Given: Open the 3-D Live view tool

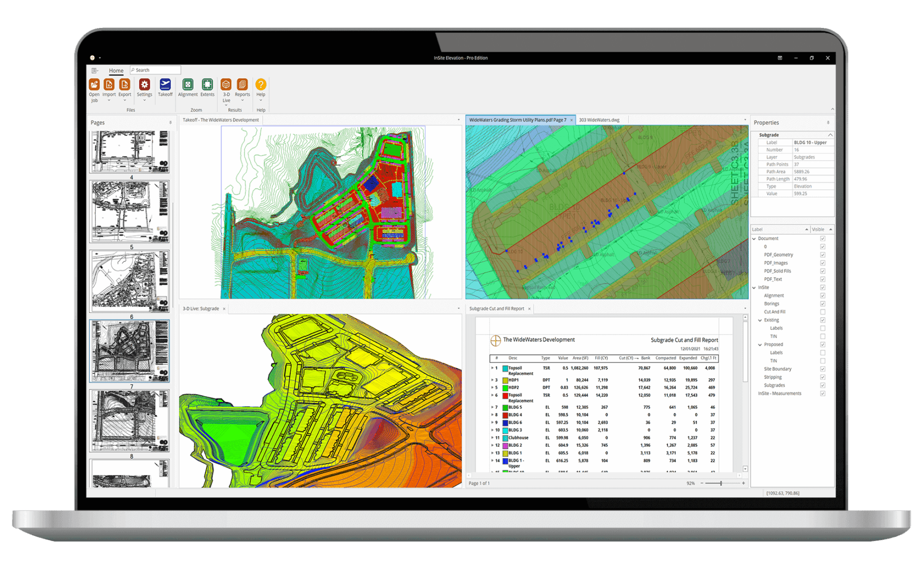Looking at the screenshot, I should tap(226, 85).
